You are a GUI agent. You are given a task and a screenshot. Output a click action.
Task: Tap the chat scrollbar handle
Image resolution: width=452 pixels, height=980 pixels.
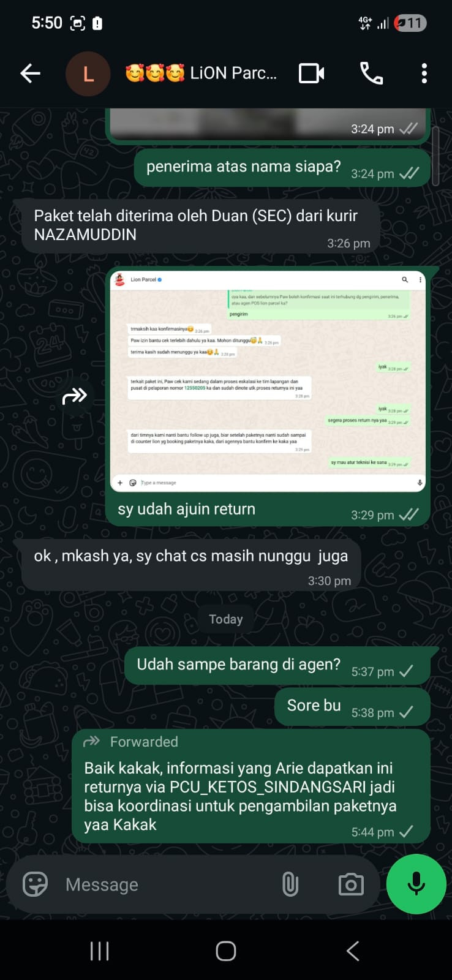435,156
